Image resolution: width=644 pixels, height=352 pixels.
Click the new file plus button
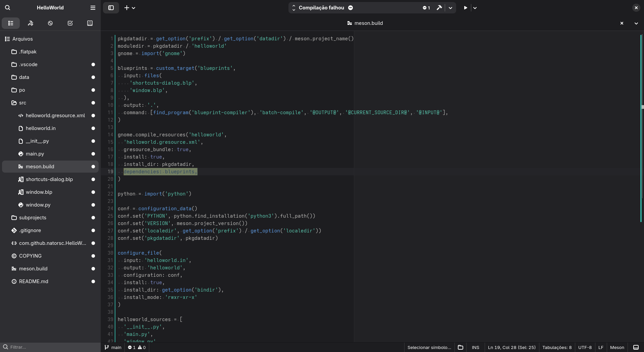click(127, 7)
